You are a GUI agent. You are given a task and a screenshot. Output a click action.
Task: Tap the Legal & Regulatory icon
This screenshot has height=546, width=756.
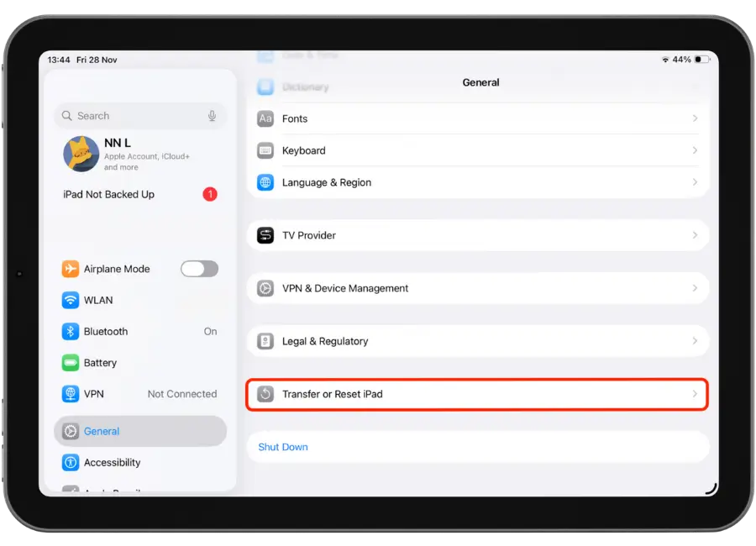(x=265, y=341)
